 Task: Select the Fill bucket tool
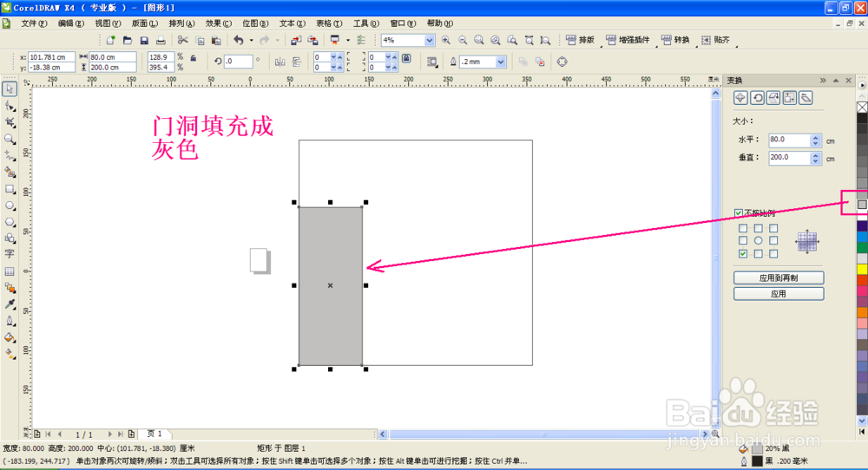(x=10, y=337)
